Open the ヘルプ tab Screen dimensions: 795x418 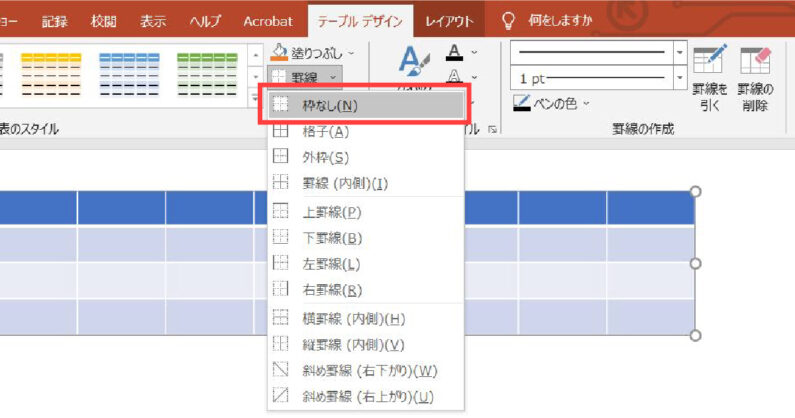point(205,21)
